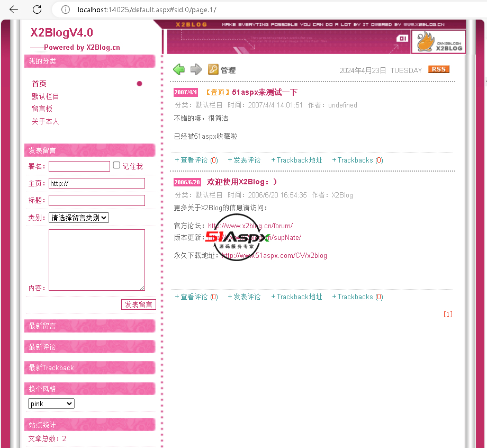The image size is (487, 448).
Task: Open the 51aspx.com/CV/x2blog download link
Action: (x=274, y=255)
